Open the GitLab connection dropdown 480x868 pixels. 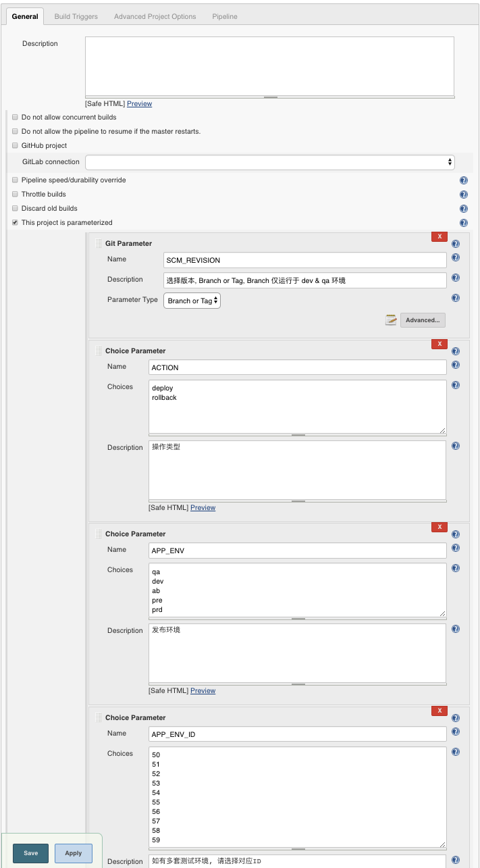point(270,162)
